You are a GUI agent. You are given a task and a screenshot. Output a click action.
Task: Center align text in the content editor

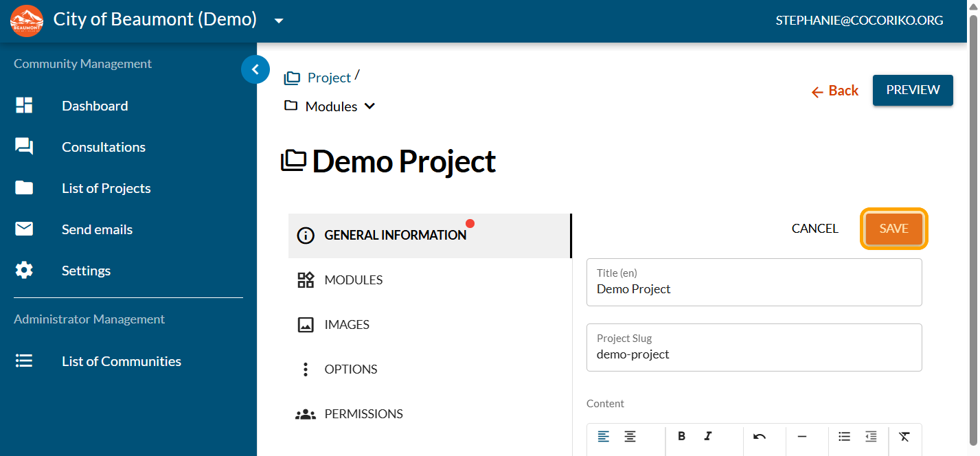(x=630, y=437)
